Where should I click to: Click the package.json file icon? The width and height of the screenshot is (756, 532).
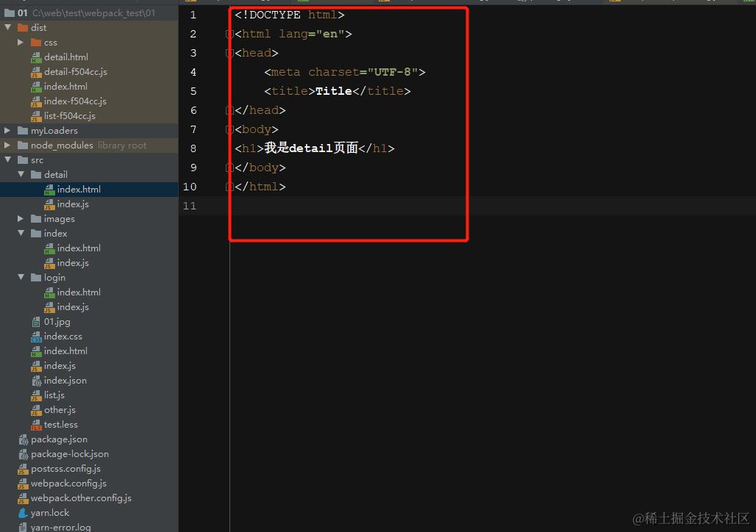(24, 439)
